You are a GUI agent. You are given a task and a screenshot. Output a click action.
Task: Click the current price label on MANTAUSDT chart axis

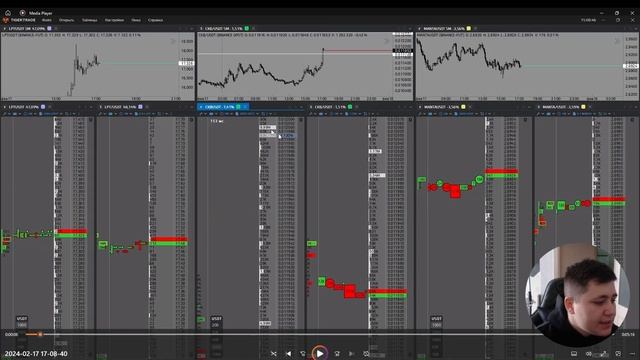pyautogui.click(x=631, y=66)
